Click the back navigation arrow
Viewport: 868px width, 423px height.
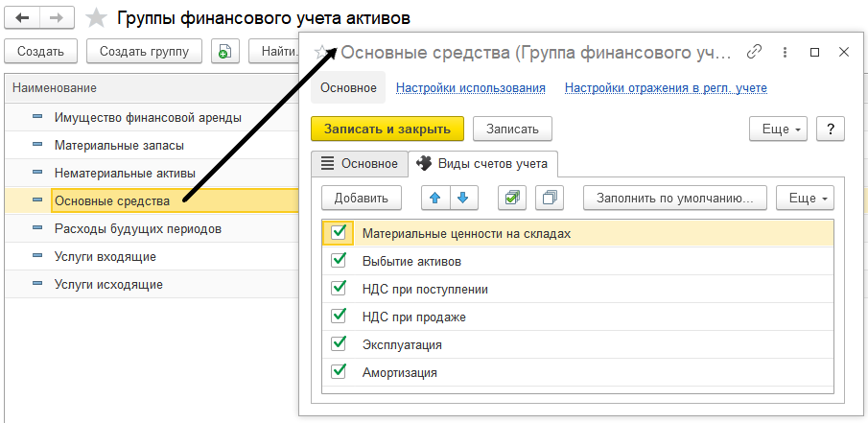pos(23,18)
